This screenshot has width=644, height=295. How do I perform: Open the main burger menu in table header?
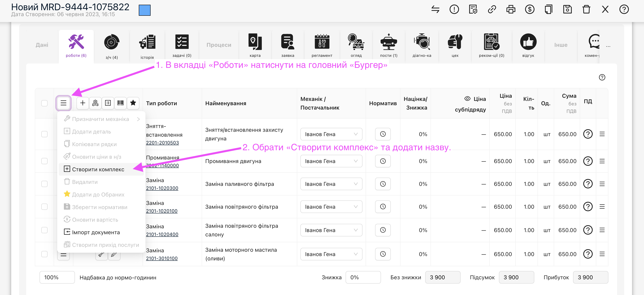tap(63, 103)
